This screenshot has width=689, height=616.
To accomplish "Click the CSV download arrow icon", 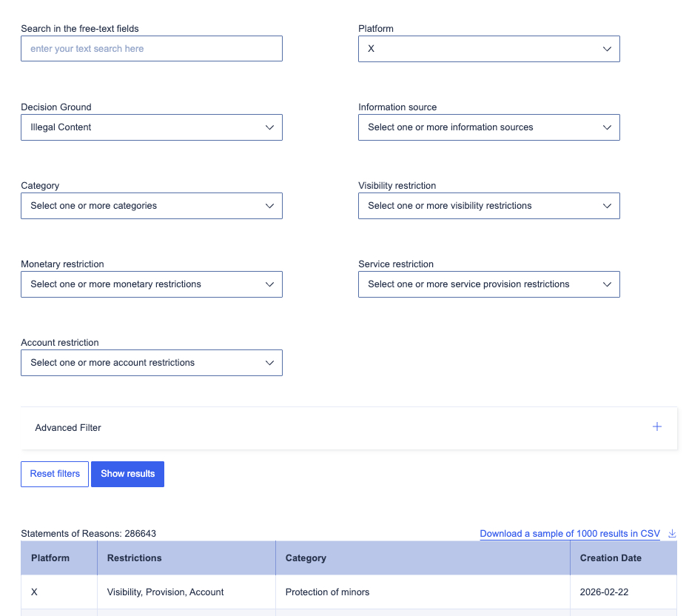I will click(x=672, y=534).
